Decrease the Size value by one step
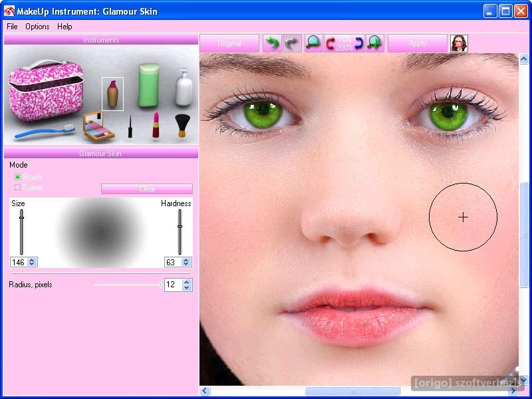Screen dimensions: 532x399 [x=32, y=264]
